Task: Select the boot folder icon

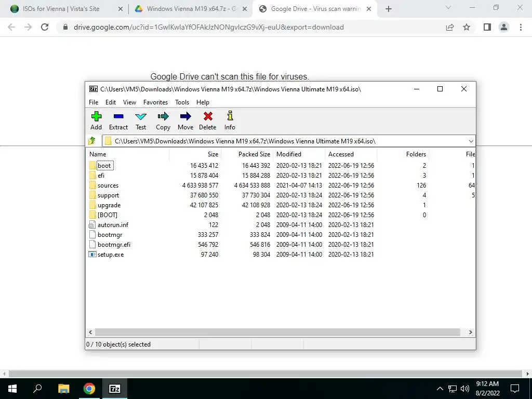Action: [x=92, y=166]
